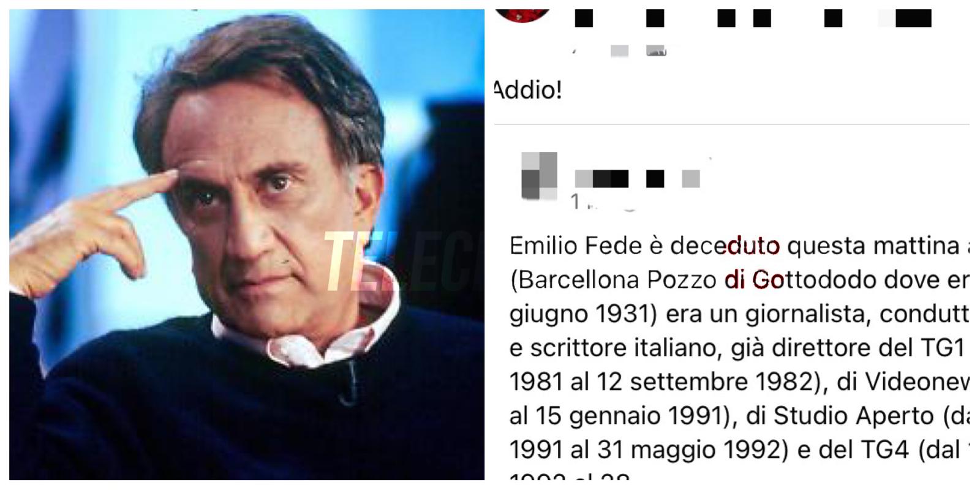This screenshot has height=490, width=980.
Task: Select the 'Addio!' post caption
Action: tap(528, 91)
